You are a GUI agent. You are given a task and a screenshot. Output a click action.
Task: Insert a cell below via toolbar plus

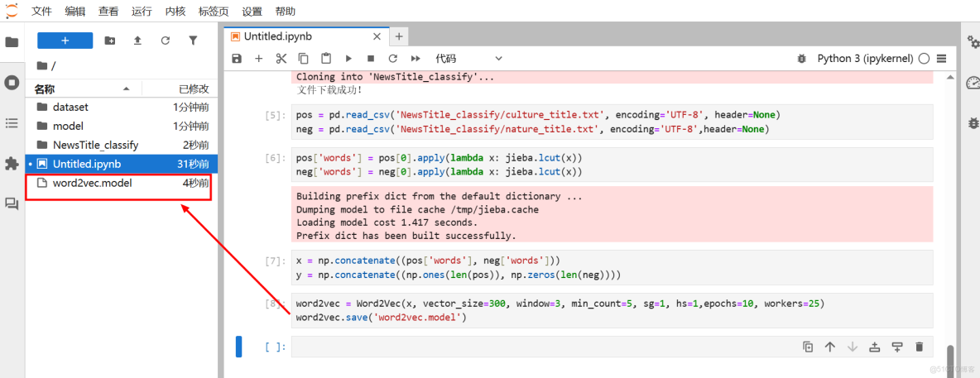pos(259,58)
